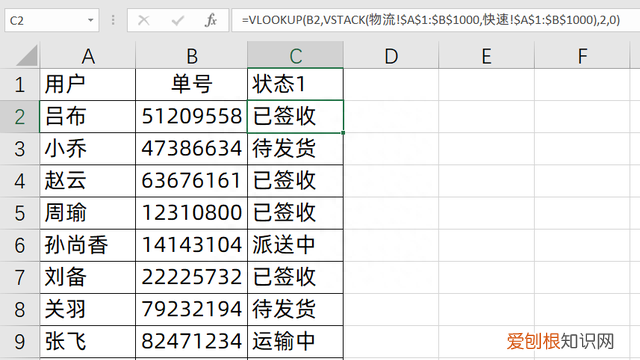Screen dimensions: 640x360
Task: Click the 已签收 cell in row 2
Action: click(296, 117)
